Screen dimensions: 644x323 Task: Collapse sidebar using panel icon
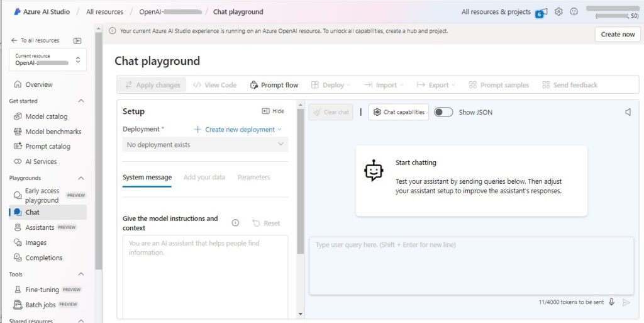click(x=77, y=40)
